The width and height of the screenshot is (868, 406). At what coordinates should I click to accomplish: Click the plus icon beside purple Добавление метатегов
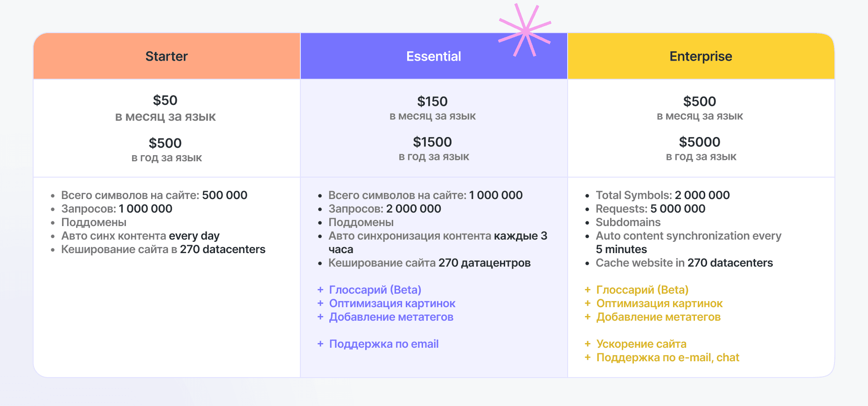(320, 317)
